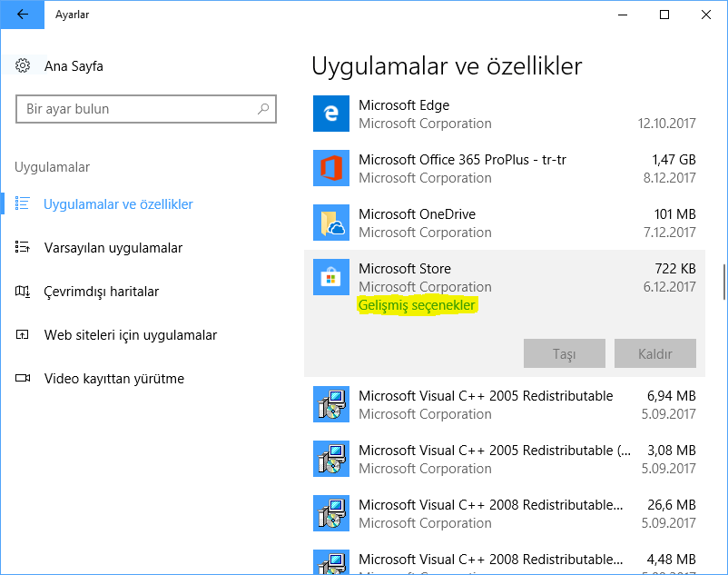The width and height of the screenshot is (728, 575).
Task: Click the Microsoft Store app icon
Action: tap(331, 277)
